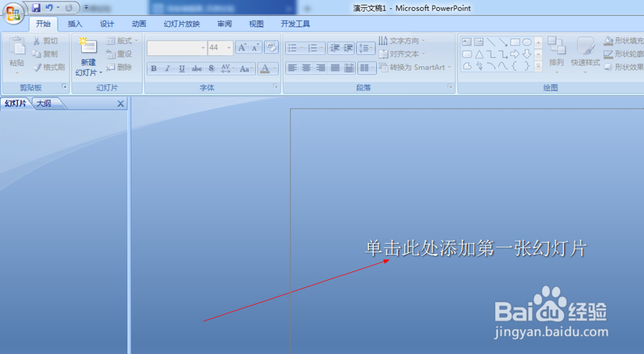Open the columns dropdown

coord(367,68)
